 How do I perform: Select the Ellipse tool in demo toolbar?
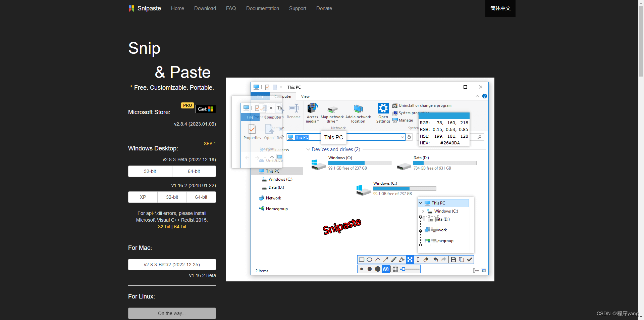coord(369,260)
